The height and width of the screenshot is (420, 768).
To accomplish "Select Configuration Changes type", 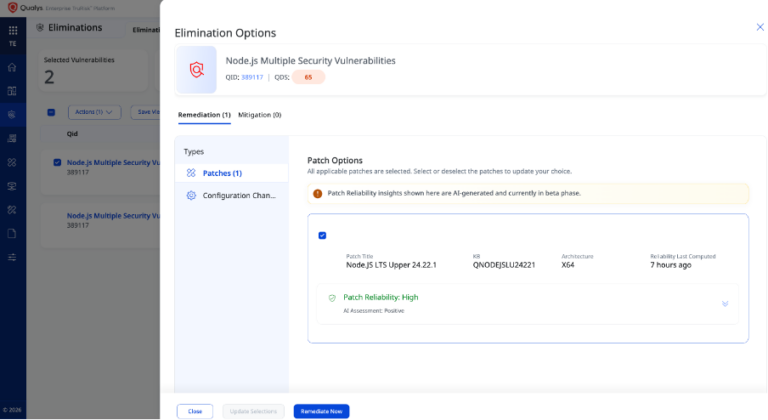I will tap(231, 196).
